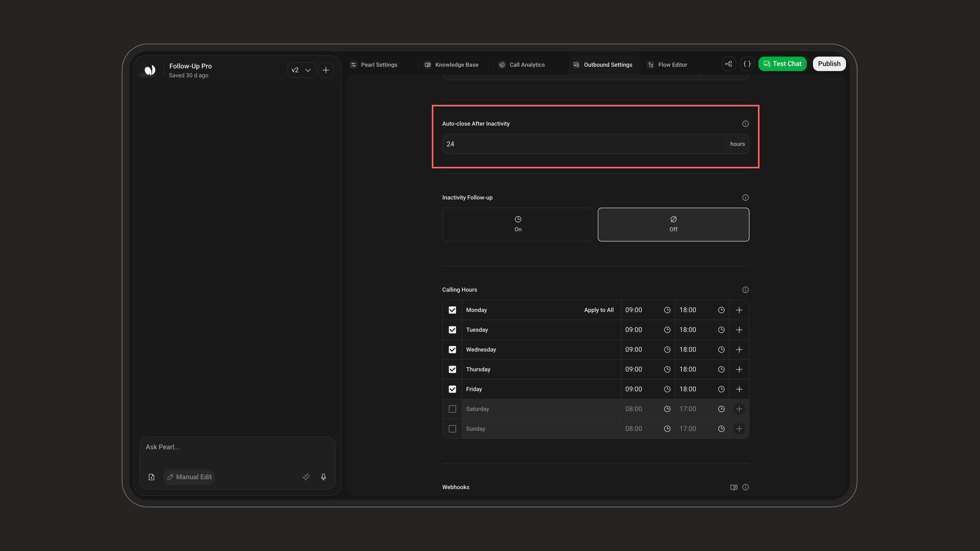Open the clock picker for Friday start time
The height and width of the screenshot is (551, 980).
tap(667, 389)
